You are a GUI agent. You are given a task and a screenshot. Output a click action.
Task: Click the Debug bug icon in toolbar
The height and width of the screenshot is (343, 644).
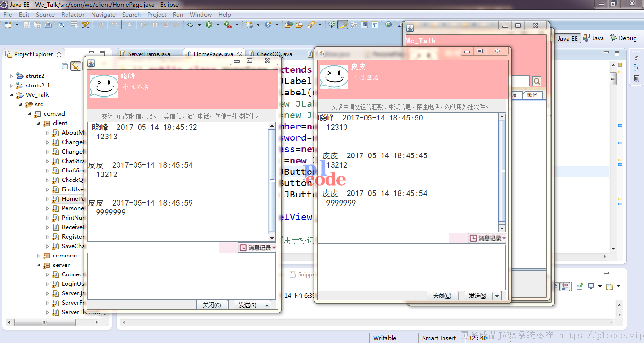pos(190,25)
